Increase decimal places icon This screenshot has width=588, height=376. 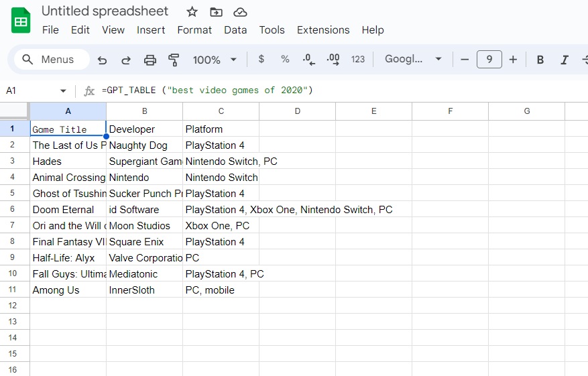[x=333, y=59]
